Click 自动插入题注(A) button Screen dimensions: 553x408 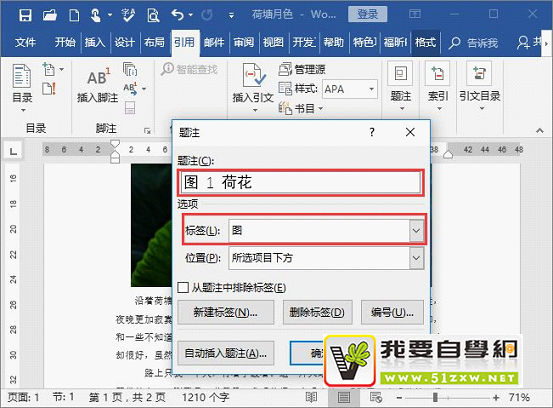226,353
